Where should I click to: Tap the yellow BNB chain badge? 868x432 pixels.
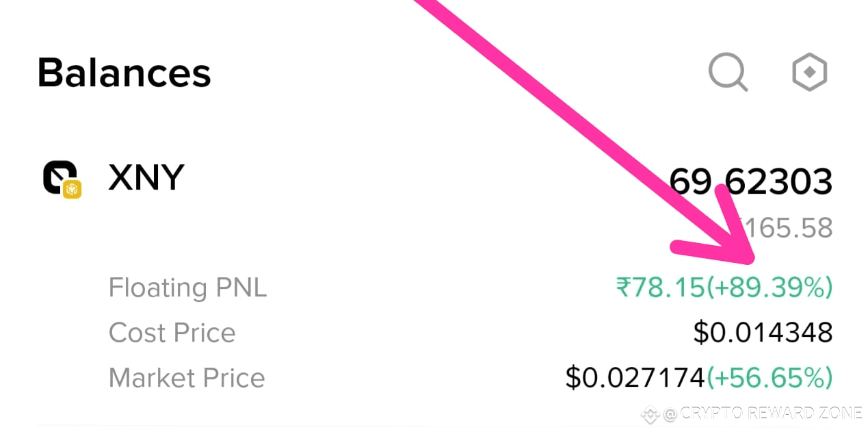[73, 190]
